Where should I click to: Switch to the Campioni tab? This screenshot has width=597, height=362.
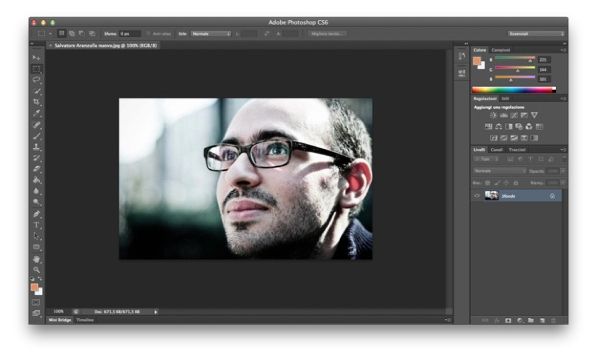(x=500, y=50)
